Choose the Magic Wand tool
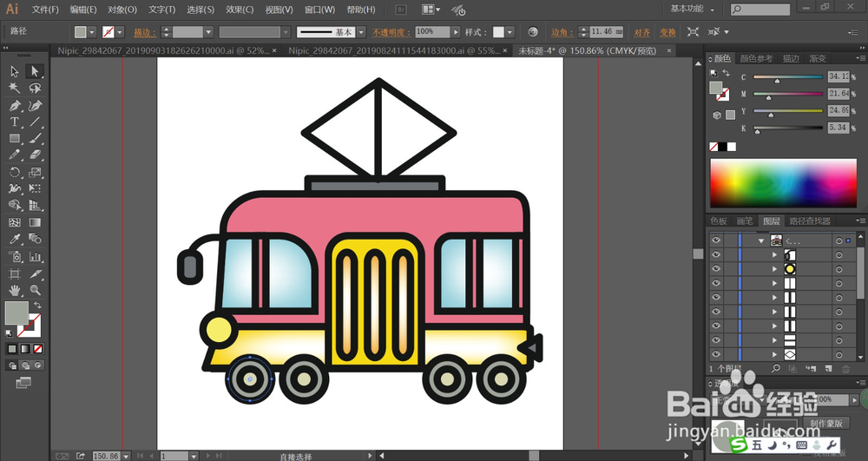The image size is (868, 461). pyautogui.click(x=15, y=89)
